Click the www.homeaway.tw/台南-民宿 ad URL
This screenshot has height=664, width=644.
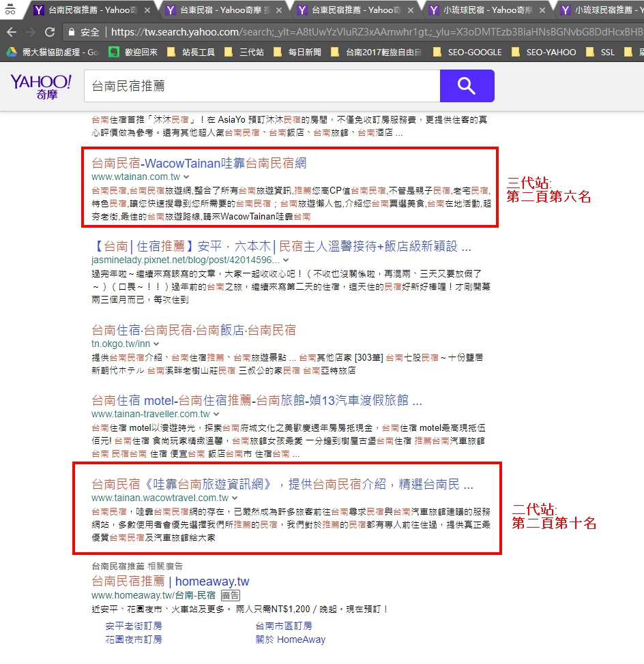point(153,595)
